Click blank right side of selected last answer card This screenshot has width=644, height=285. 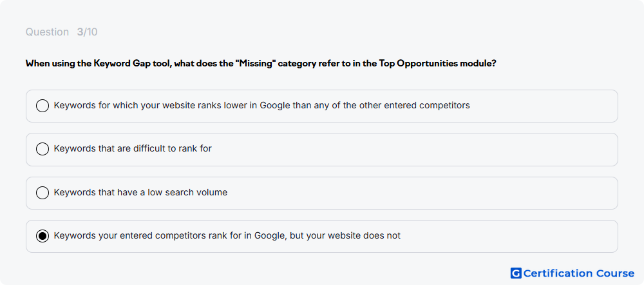coord(509,236)
